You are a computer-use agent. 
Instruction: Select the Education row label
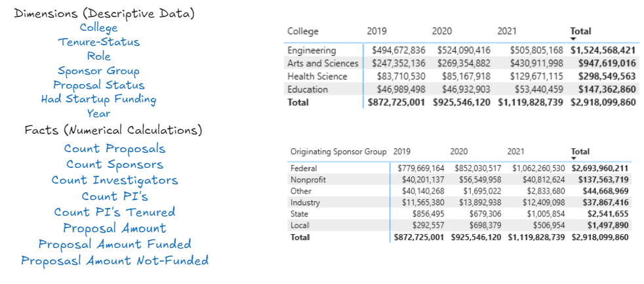[308, 89]
